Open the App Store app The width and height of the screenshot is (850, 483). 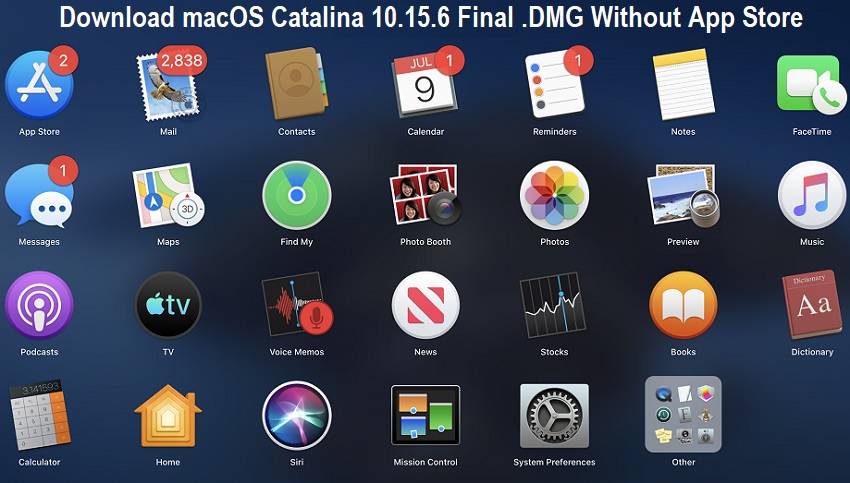(40, 85)
